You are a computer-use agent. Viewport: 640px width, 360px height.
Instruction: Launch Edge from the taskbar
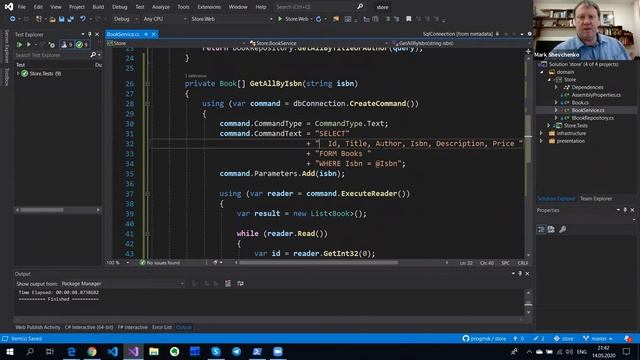(x=71, y=351)
